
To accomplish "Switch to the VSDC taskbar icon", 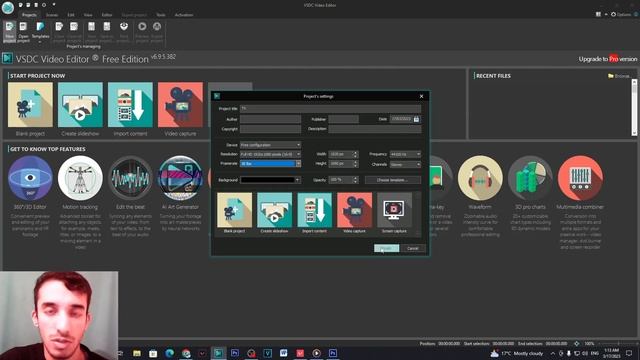I will click(x=218, y=353).
